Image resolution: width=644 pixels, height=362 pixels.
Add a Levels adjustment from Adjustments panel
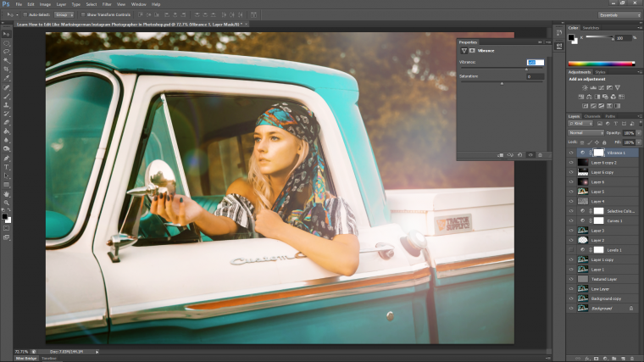(593, 87)
